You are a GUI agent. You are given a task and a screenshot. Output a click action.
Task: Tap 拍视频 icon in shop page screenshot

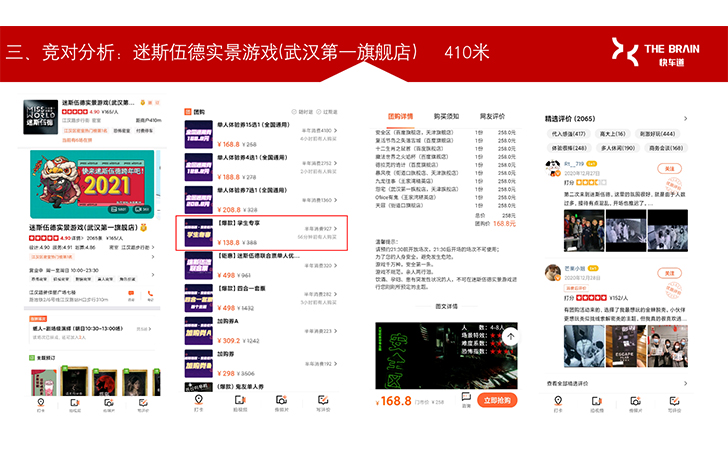point(75,404)
